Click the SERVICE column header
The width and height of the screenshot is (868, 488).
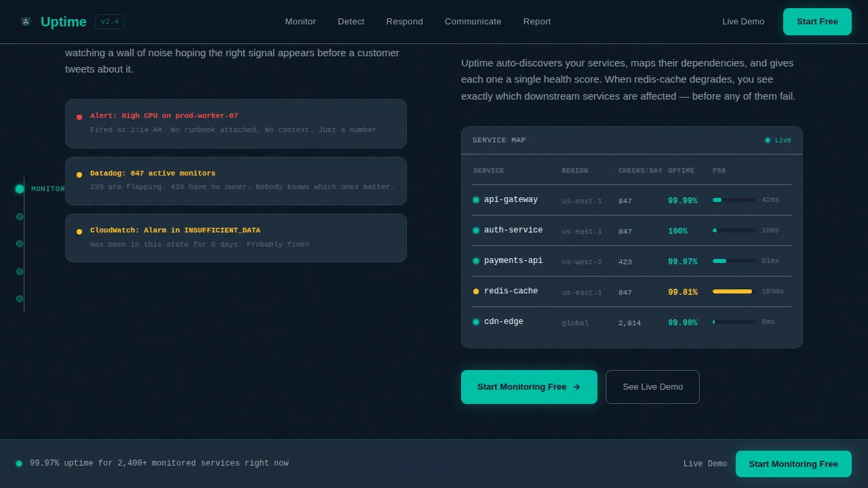488,171
